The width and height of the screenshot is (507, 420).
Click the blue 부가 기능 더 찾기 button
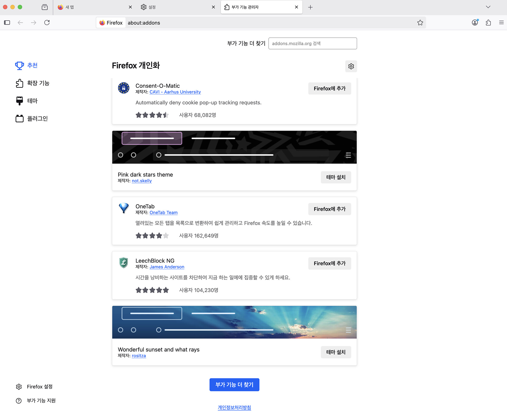tap(234, 385)
